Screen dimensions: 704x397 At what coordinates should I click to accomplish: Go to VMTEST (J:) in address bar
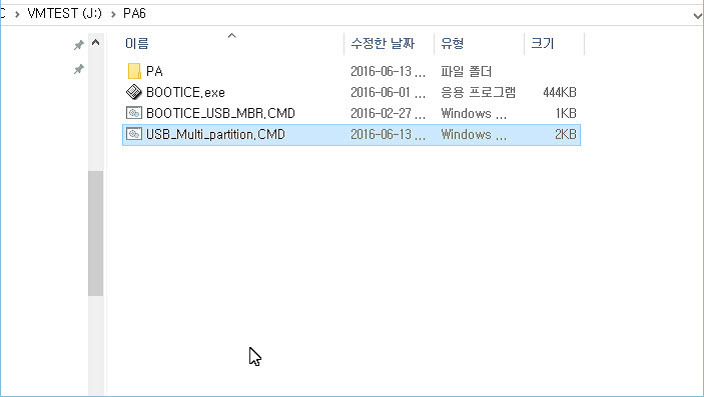64,13
